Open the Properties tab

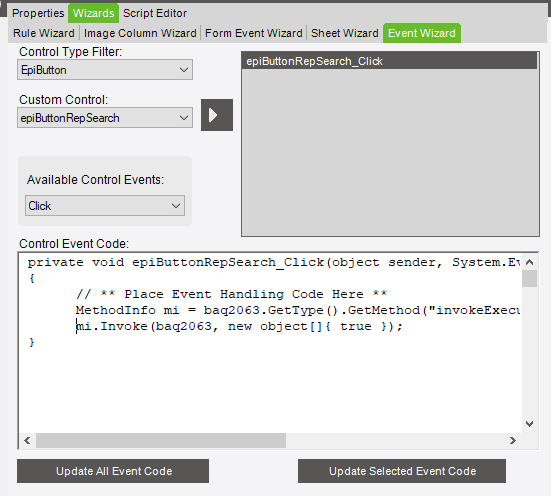pyautogui.click(x=38, y=13)
